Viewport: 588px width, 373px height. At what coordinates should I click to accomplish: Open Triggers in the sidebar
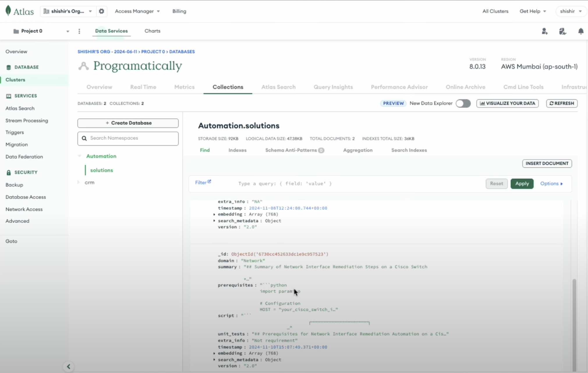point(15,132)
